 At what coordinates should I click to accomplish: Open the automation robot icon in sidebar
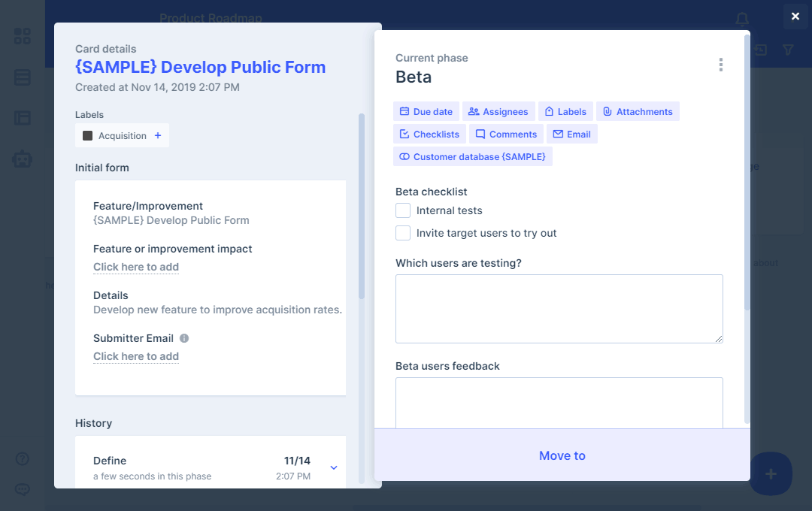point(23,159)
